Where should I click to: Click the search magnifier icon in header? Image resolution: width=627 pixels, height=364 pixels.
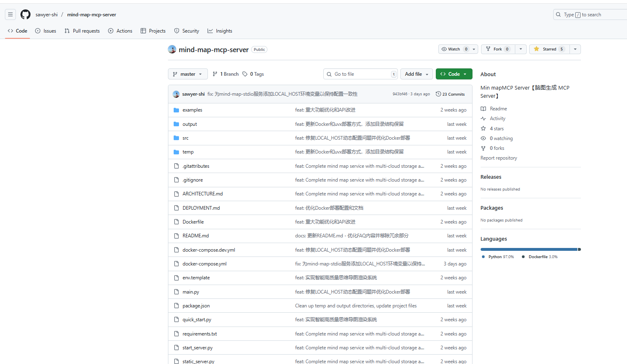pyautogui.click(x=559, y=15)
